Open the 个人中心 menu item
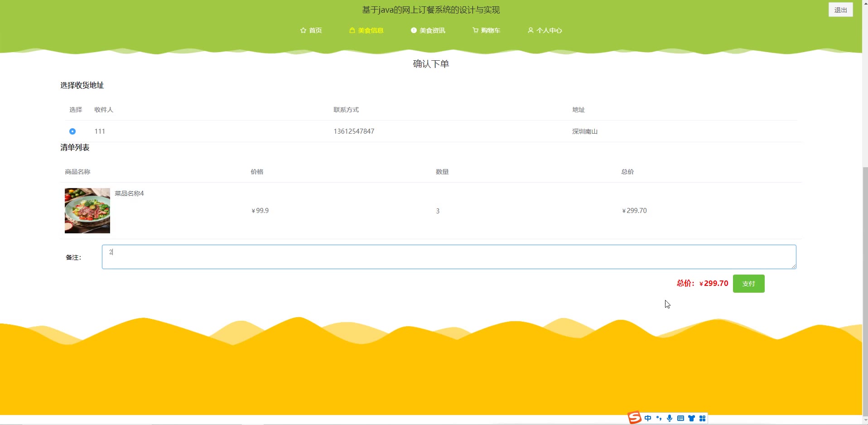This screenshot has width=868, height=425. click(x=545, y=30)
